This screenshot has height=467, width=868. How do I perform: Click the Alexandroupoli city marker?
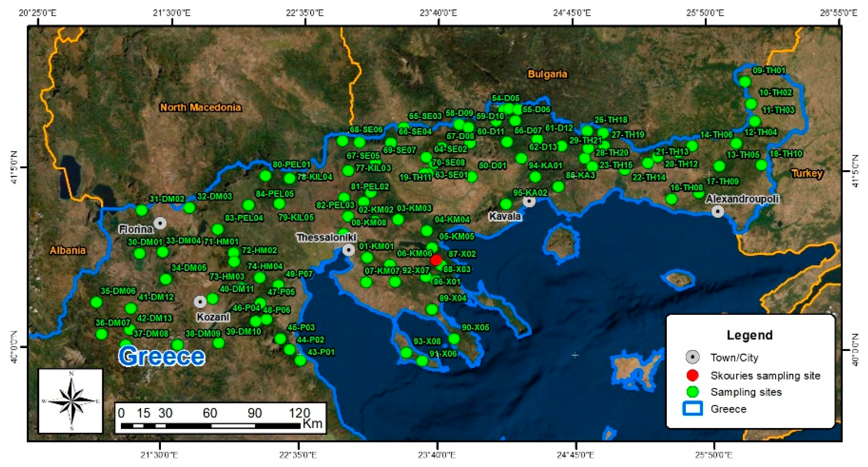pyautogui.click(x=718, y=211)
